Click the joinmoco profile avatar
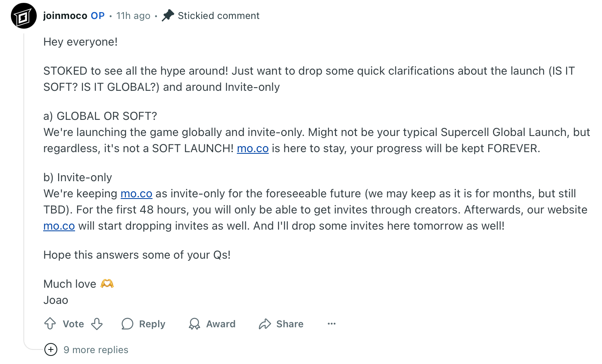Screen dimensions: 602x364 point(24,16)
